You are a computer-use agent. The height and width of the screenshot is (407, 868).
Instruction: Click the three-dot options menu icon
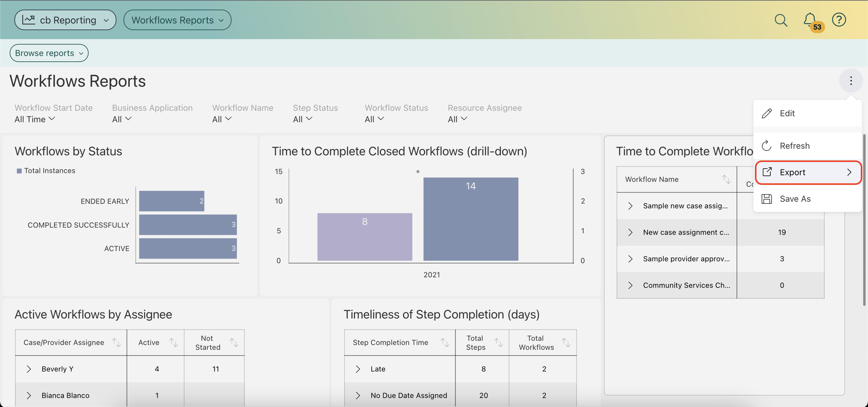851,81
